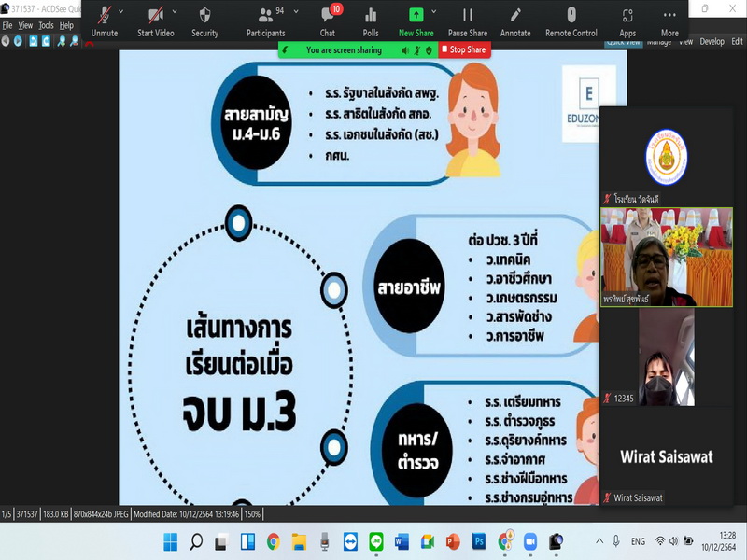Viewport: 747px width, 560px height.
Task: Start Video from the Zoom toolbar
Action: point(155,21)
